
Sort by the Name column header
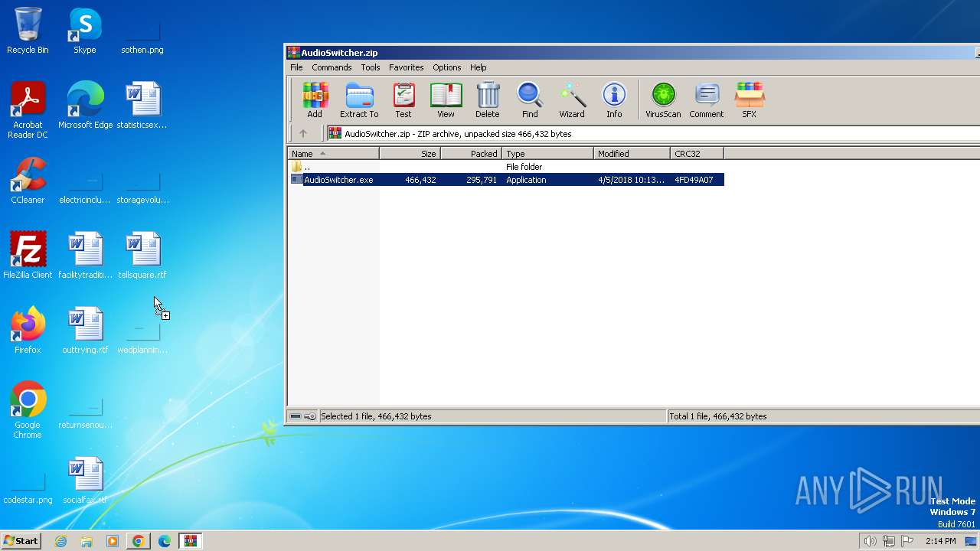[334, 154]
